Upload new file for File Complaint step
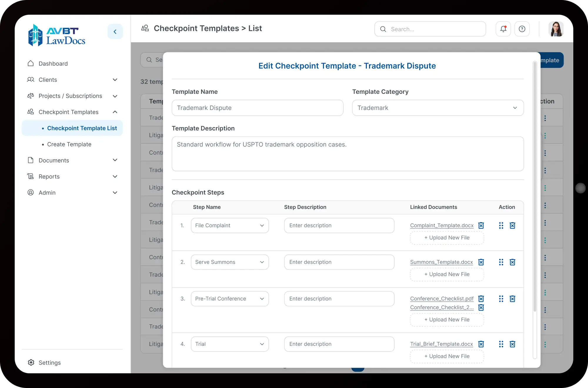Viewport: 588px width, 388px height. [x=447, y=238]
